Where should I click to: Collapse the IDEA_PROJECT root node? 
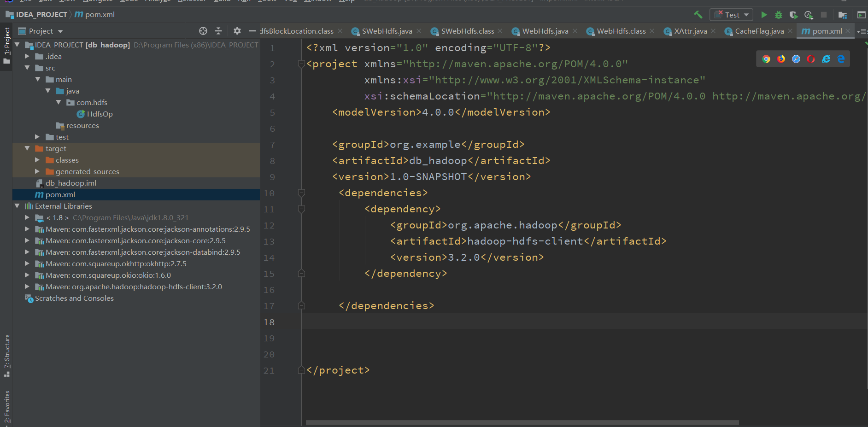click(x=17, y=45)
